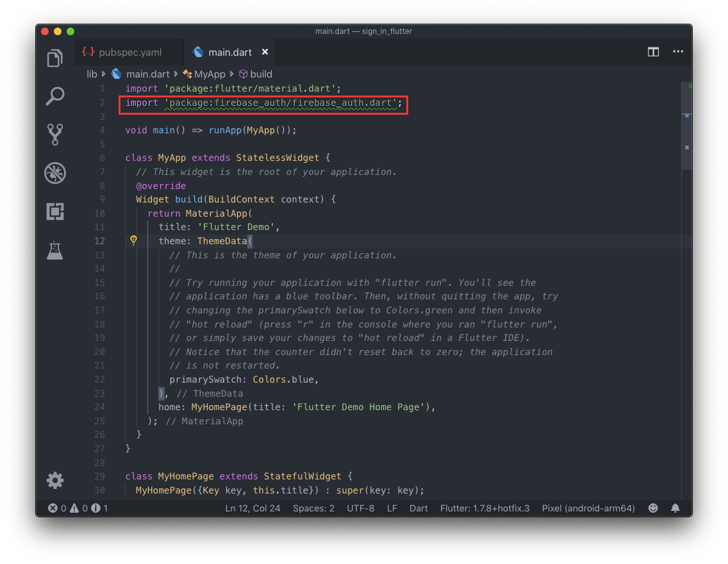728x564 pixels.
Task: Click the warnings count in status bar
Action: coord(79,508)
